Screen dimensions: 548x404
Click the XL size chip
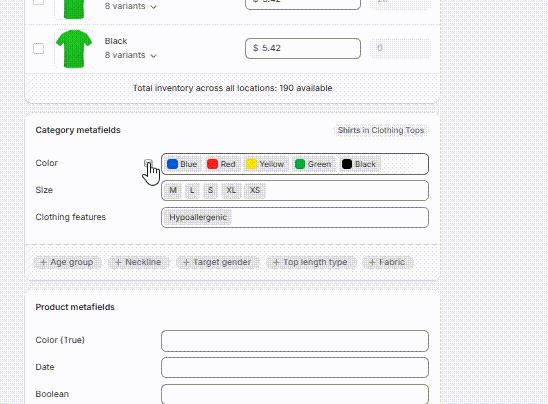click(231, 190)
